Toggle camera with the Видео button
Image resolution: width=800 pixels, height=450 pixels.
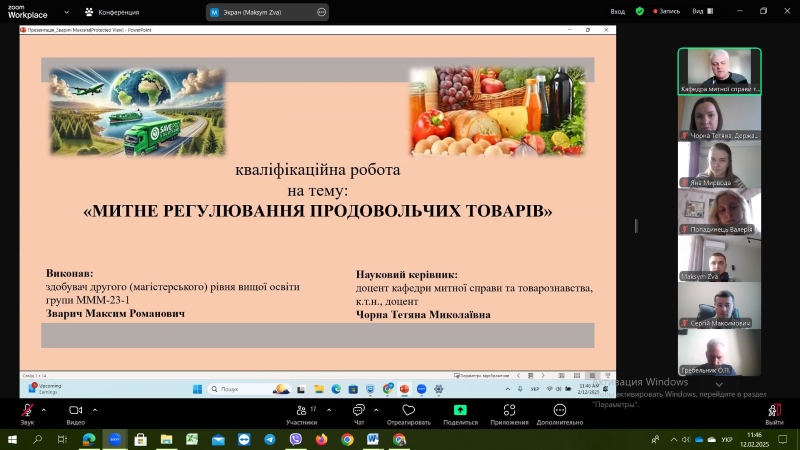(76, 414)
